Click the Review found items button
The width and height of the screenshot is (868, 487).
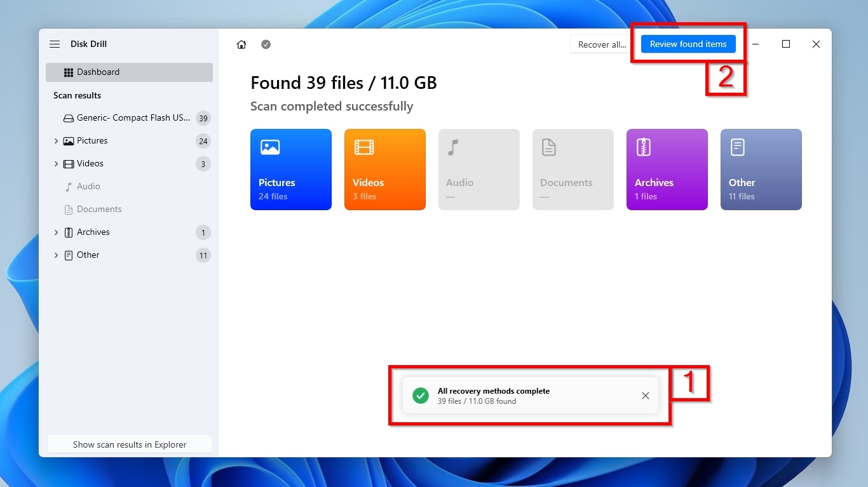tap(688, 44)
